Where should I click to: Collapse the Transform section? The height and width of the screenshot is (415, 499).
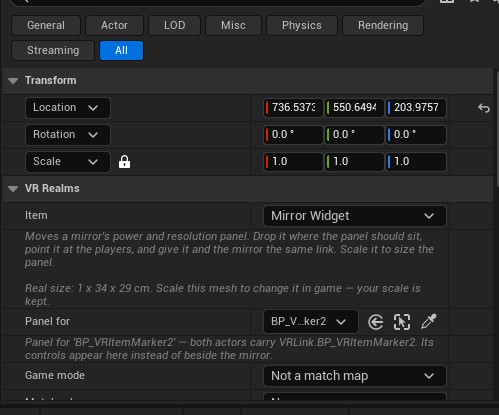coord(13,81)
